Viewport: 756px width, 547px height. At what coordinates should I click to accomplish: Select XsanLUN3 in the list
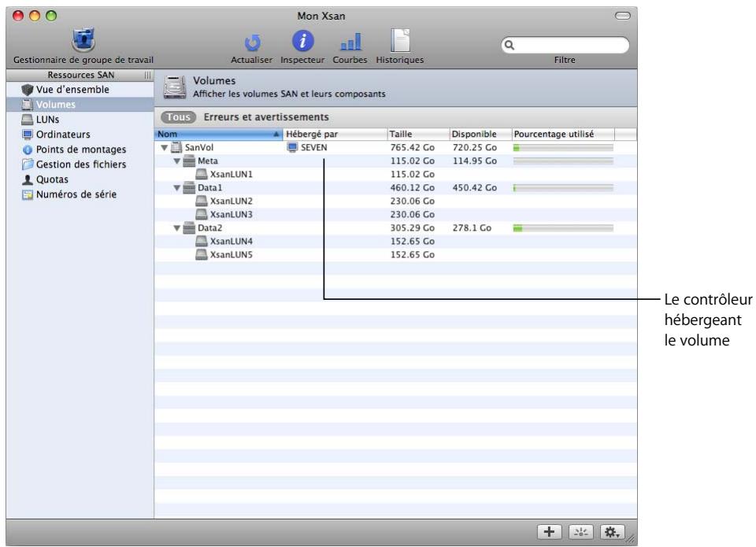395,214
